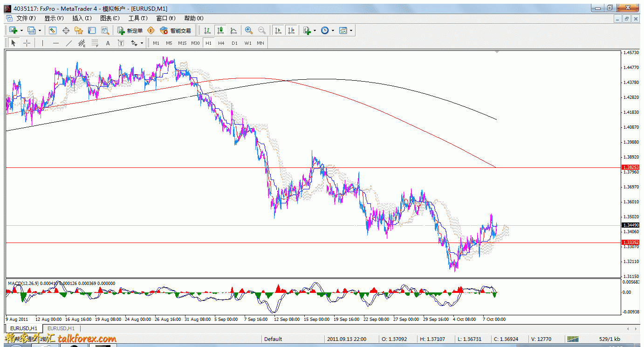Open the 图表(C) menu
The image size is (644, 347).
pyautogui.click(x=110, y=18)
